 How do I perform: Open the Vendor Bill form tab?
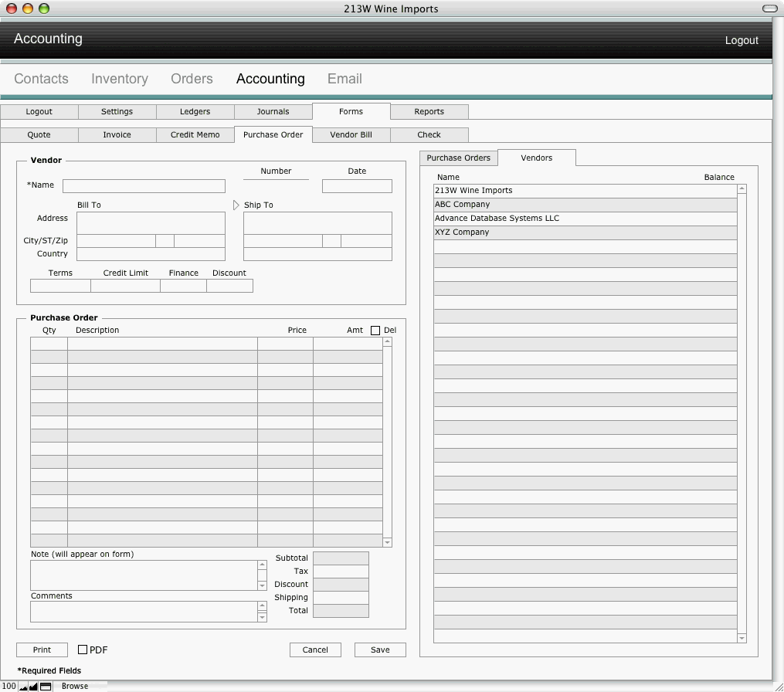351,134
